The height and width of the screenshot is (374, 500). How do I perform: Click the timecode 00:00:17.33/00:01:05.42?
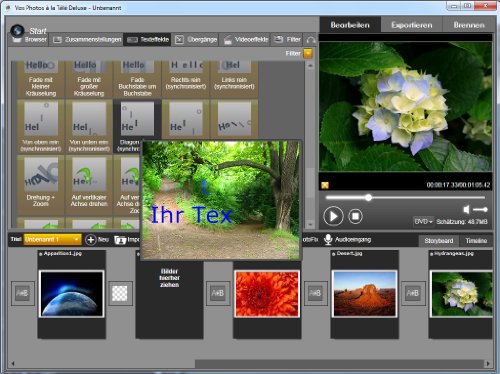click(458, 185)
